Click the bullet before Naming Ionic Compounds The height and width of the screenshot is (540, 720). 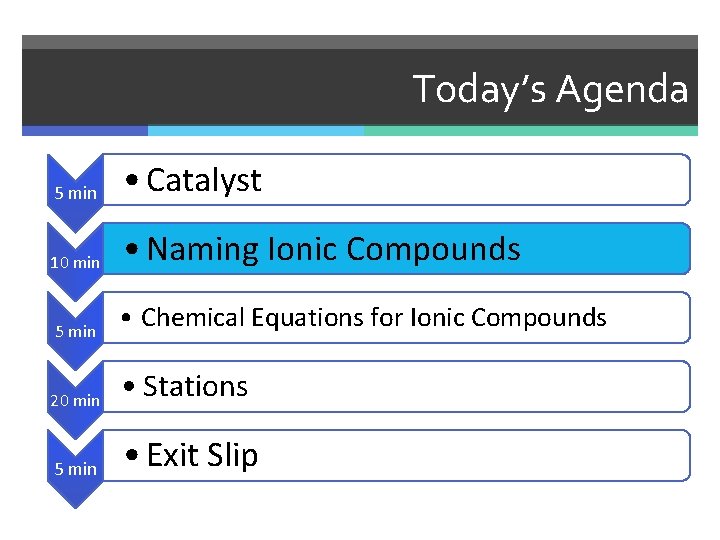click(x=134, y=251)
